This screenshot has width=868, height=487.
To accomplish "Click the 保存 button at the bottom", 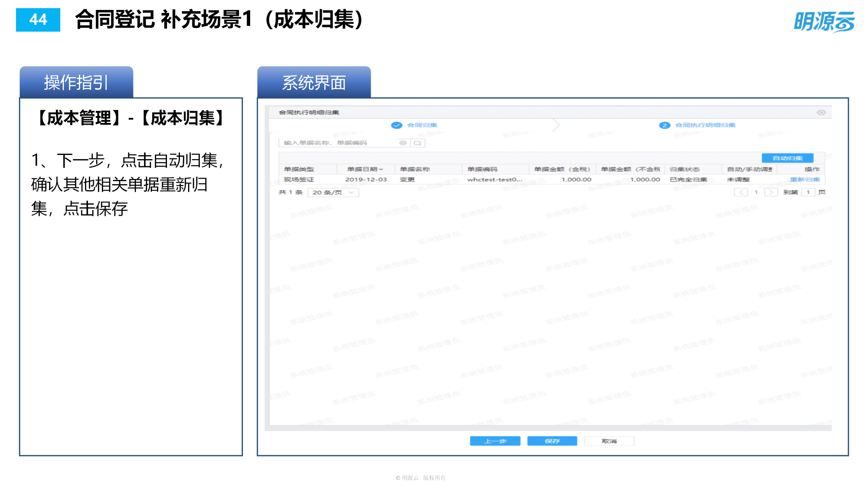I will (552, 440).
